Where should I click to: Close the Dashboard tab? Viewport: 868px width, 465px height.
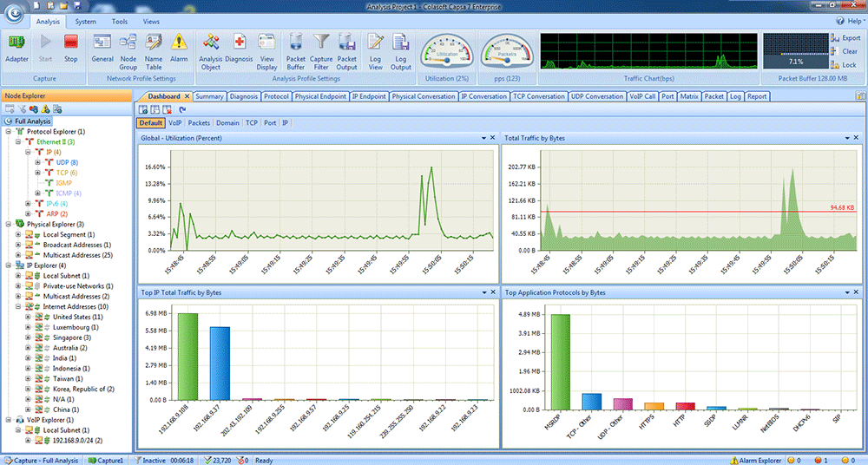pyautogui.click(x=187, y=96)
